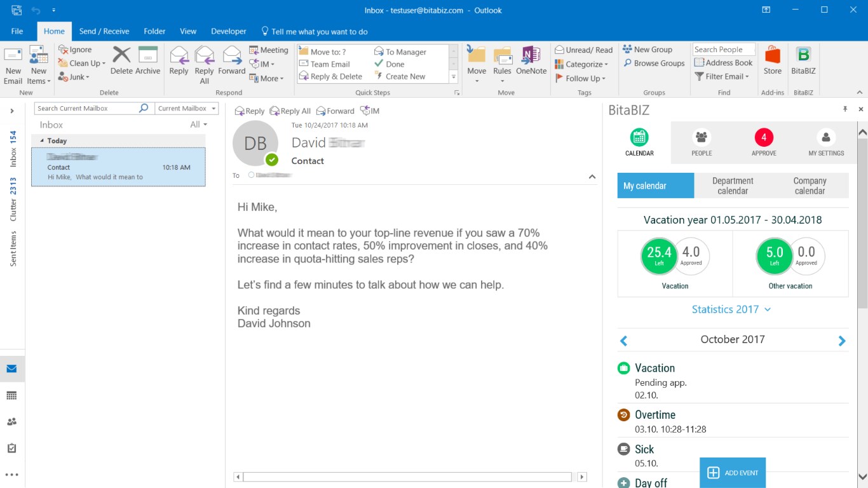This screenshot has height=488, width=868.
Task: Open the Inbox 154 folder
Action: (13, 149)
